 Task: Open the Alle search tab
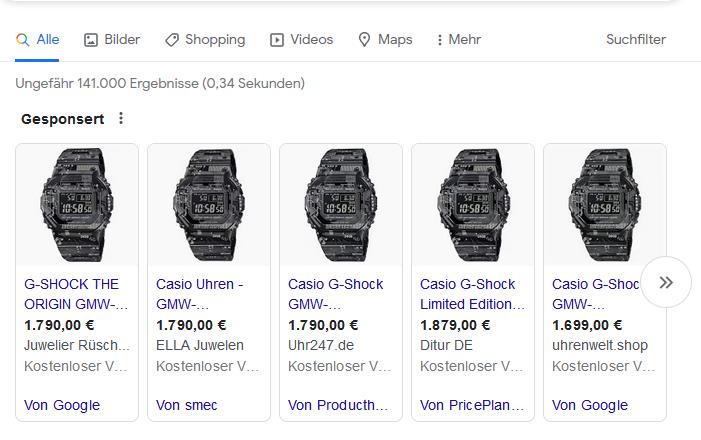pos(38,40)
